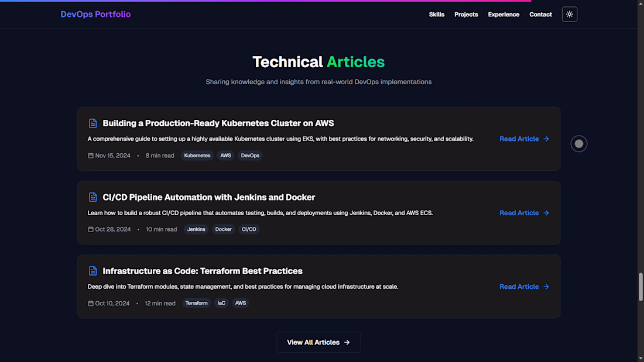The image size is (644, 362).
Task: Toggle the light/dark theme sun button
Action: pos(569,15)
